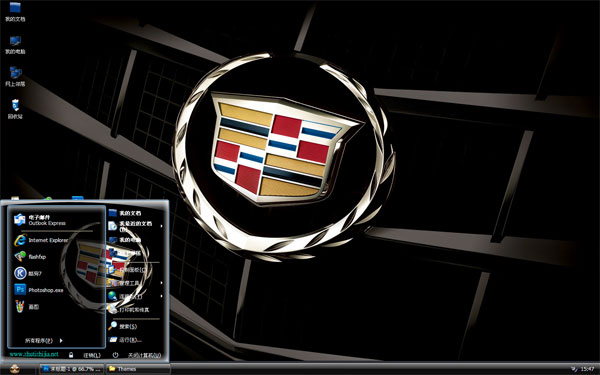Select the Recycle Bin desktop icon
The width and height of the screenshot is (600, 375).
point(15,109)
